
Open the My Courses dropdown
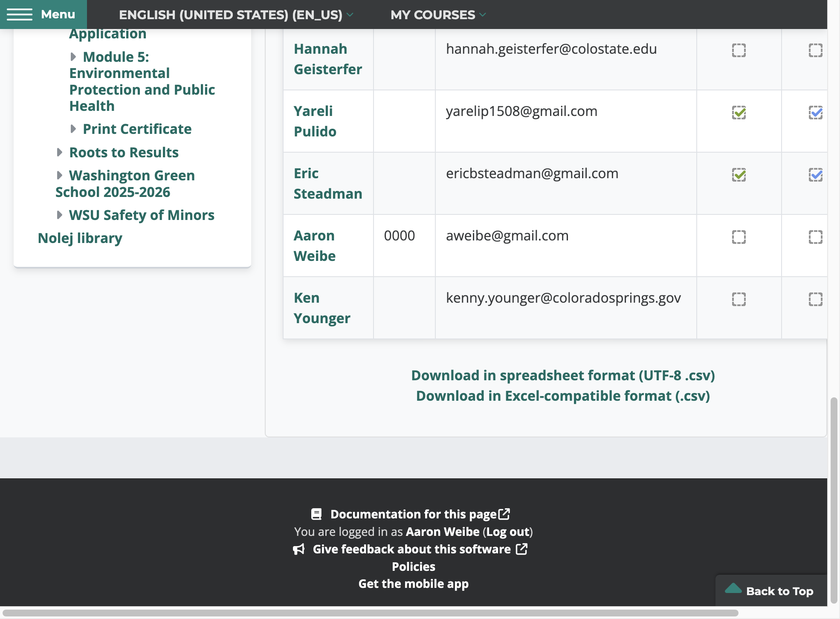[438, 15]
